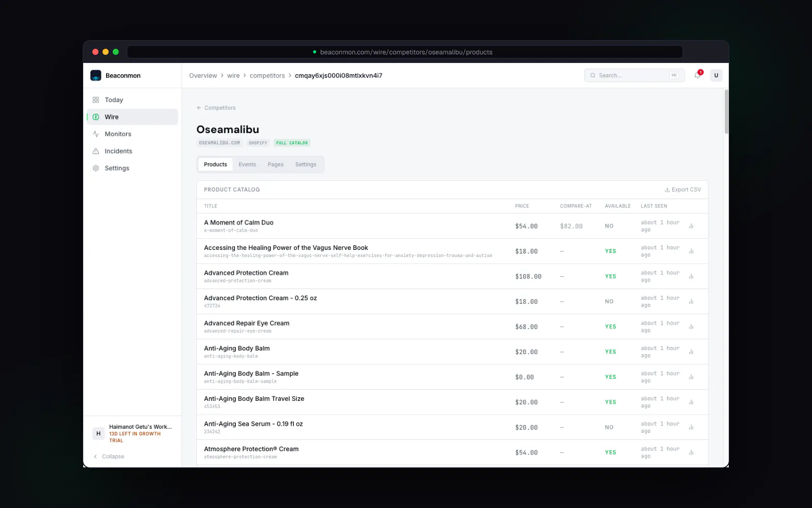Open chart icon for Advanced Protection Cream 0.25 oz
This screenshot has height=508, width=812.
coord(691,302)
